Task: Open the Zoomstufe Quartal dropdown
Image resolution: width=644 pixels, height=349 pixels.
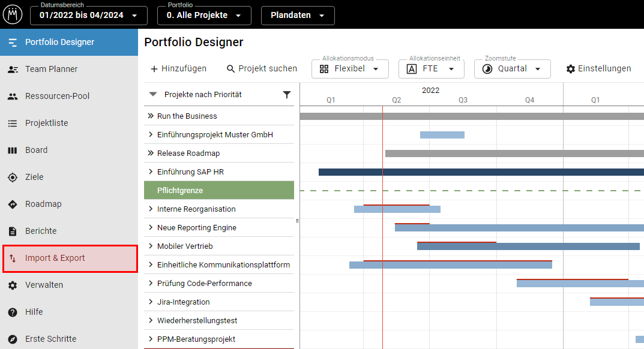Action: coord(512,69)
